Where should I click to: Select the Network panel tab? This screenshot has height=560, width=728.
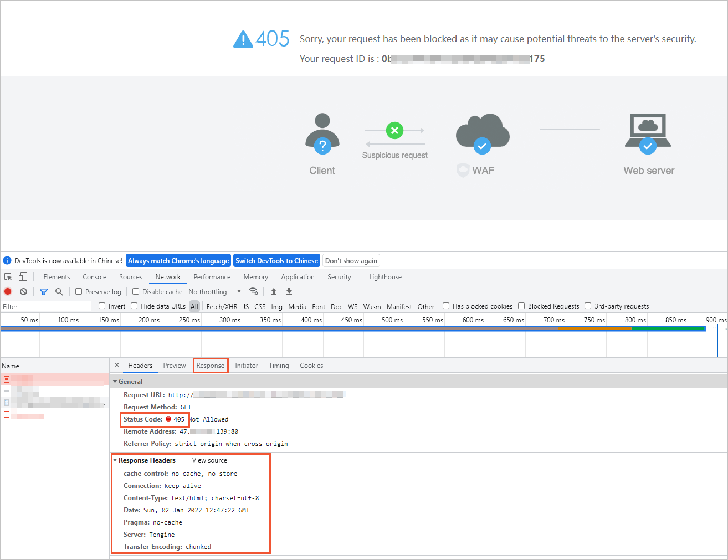coord(168,277)
